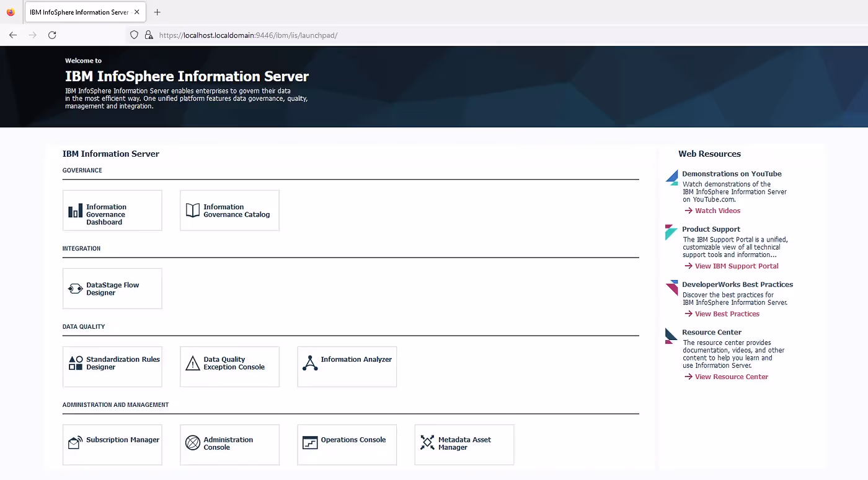868x480 pixels.
Task: Click the DeveloperWorks Best Practices heading
Action: click(738, 284)
